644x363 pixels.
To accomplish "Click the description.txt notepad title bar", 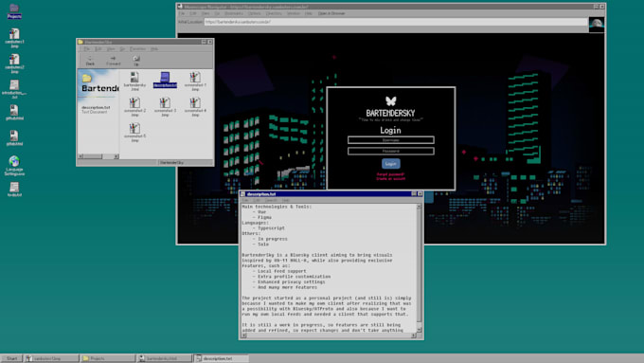I will click(x=331, y=193).
